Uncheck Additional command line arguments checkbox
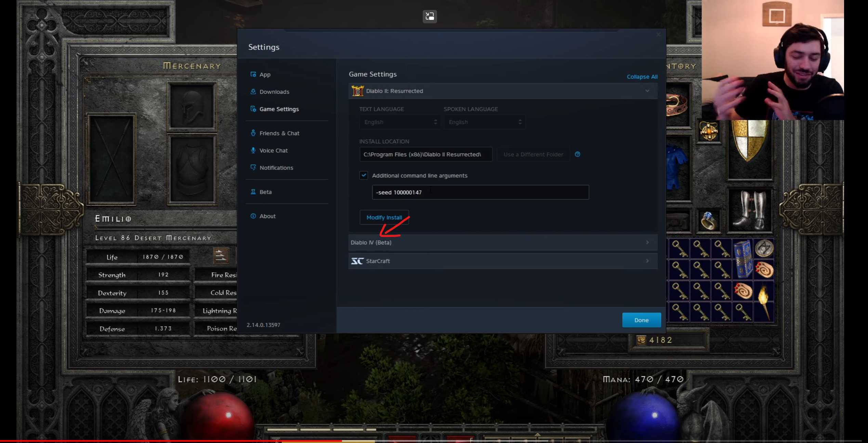 [364, 175]
